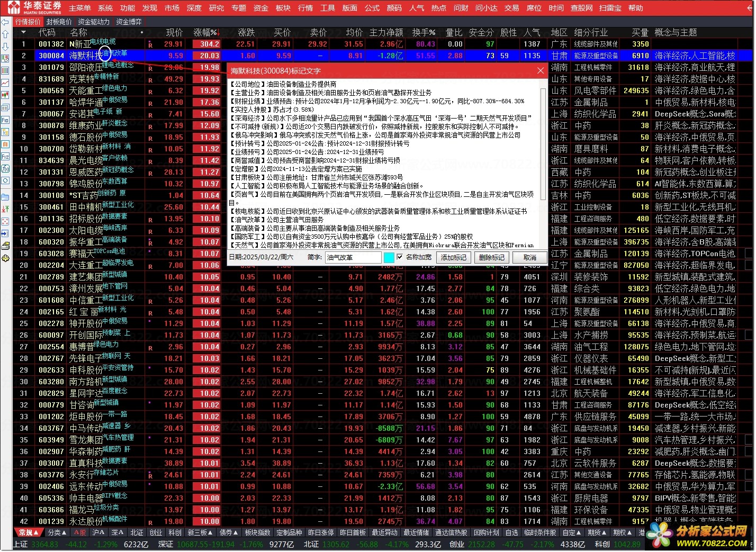Click the red-green up/down arrows sidebar icon
The height and width of the screenshot is (552, 756).
pos(5,209)
